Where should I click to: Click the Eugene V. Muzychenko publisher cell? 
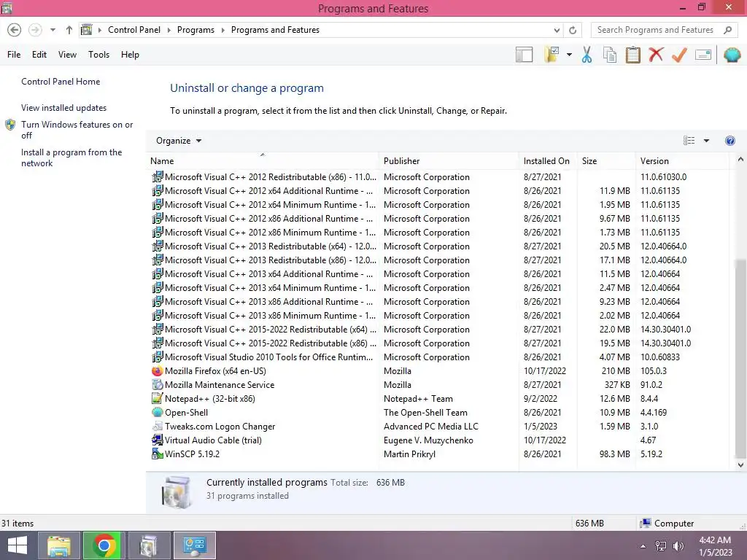click(x=428, y=440)
